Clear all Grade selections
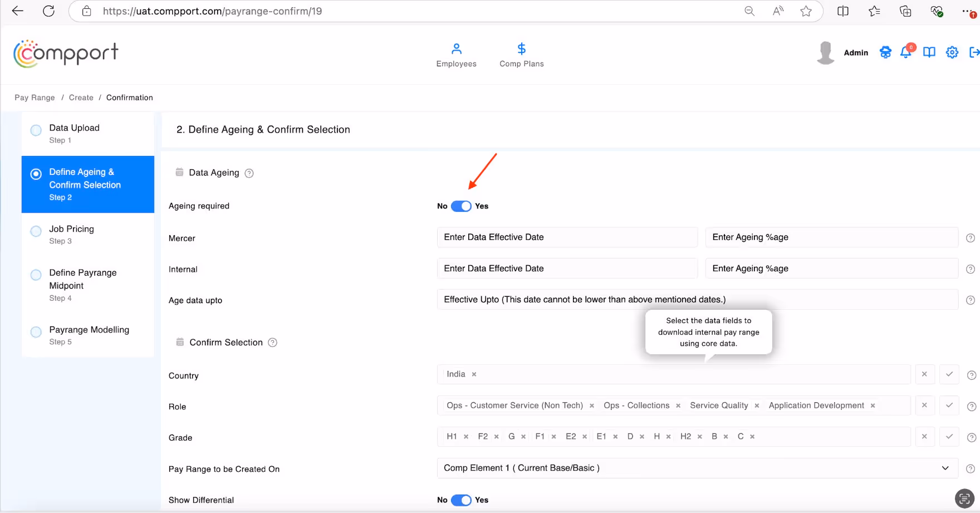The height and width of the screenshot is (513, 980). [x=924, y=437]
